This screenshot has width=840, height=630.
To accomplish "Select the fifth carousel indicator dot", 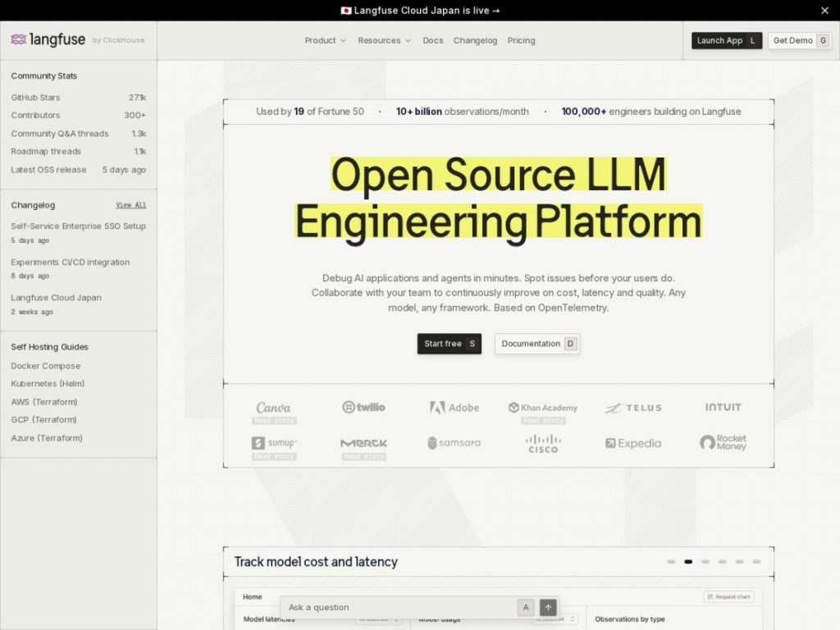I will [x=739, y=561].
